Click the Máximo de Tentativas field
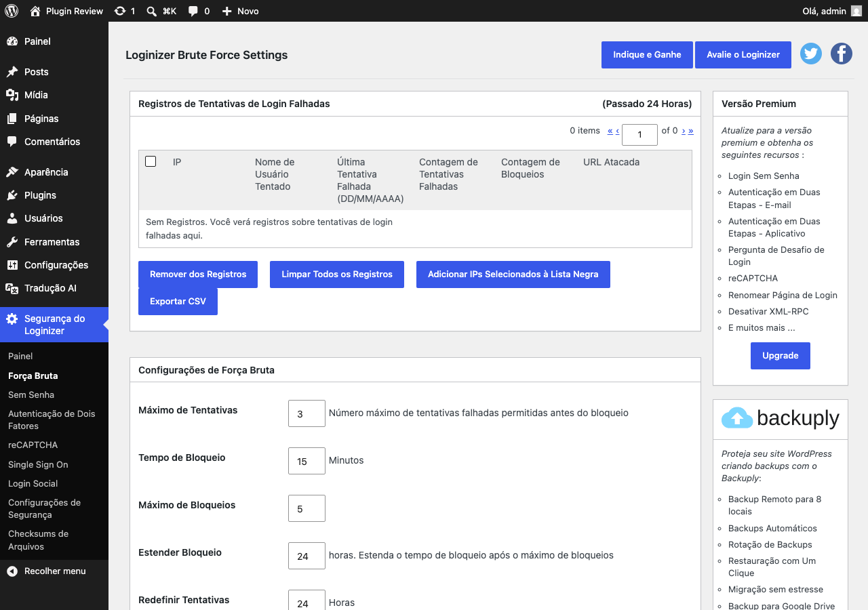Viewport: 868px width, 610px height. coord(307,413)
